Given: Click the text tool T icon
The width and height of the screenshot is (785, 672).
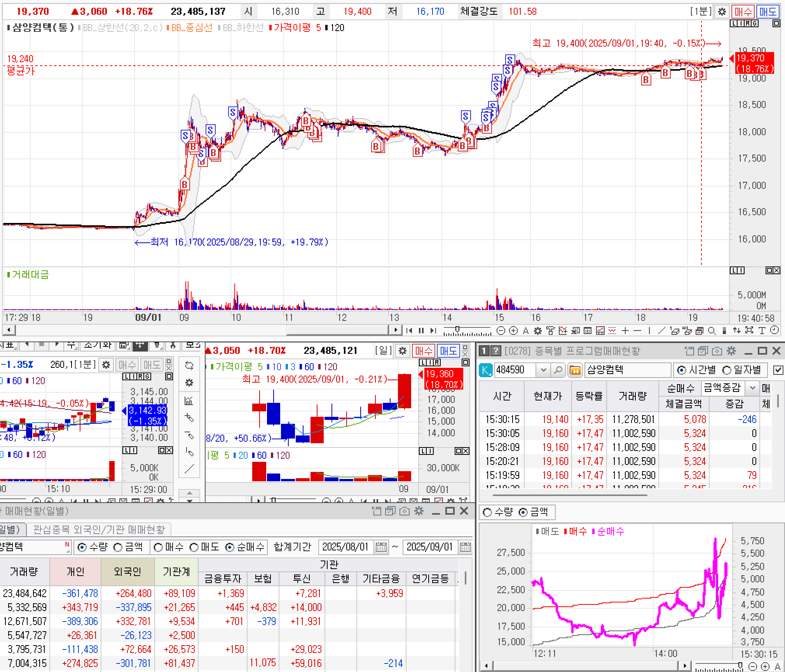Looking at the screenshot, I should [x=762, y=331].
